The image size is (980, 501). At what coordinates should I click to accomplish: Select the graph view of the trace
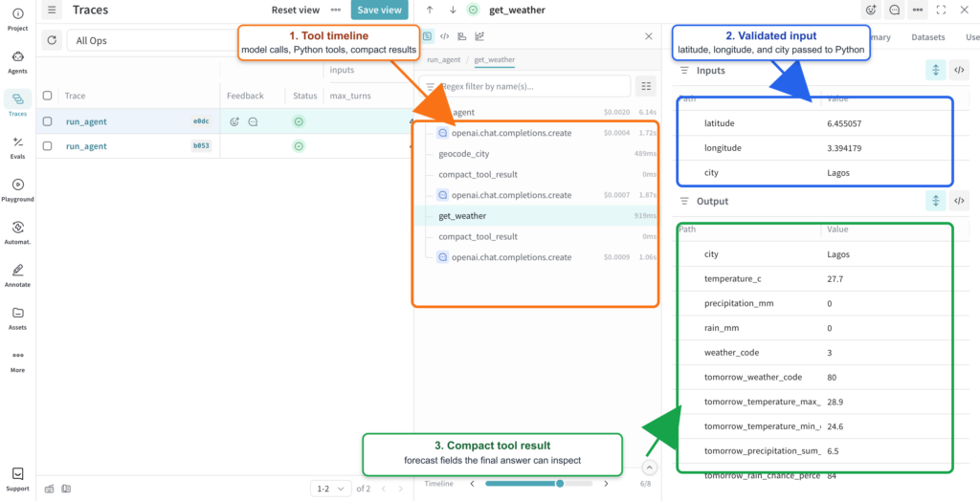(x=479, y=36)
